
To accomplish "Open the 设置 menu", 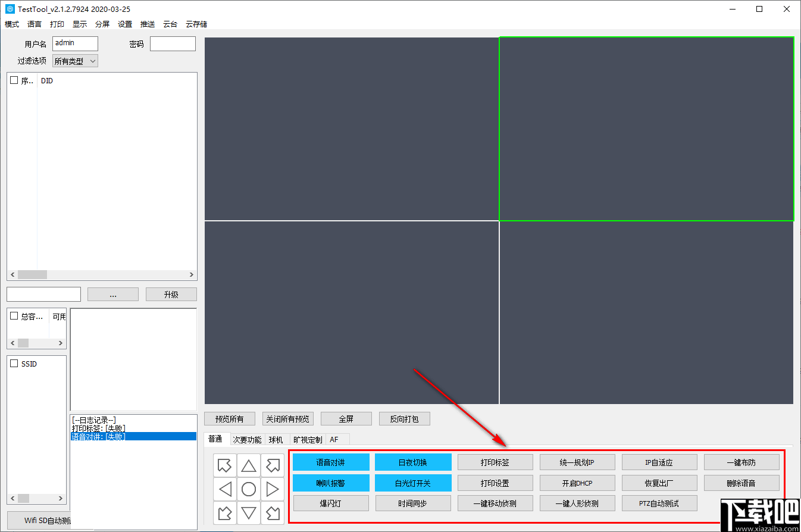I will point(124,24).
